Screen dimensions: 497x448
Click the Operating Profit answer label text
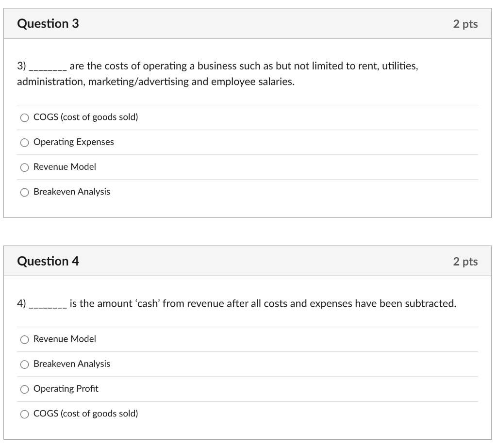66,389
